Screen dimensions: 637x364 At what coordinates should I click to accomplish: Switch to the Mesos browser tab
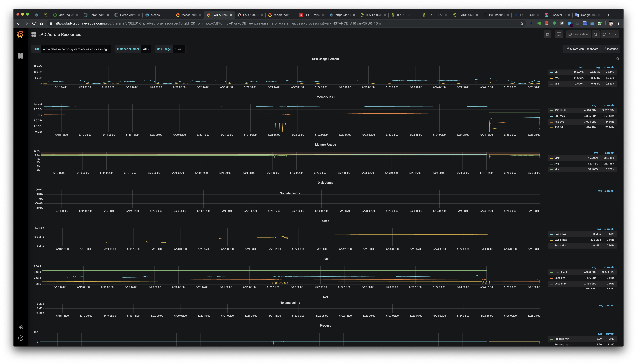(x=155, y=15)
